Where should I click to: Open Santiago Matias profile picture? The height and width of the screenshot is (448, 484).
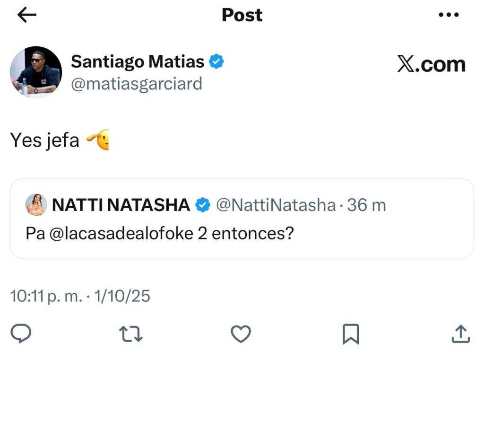(x=36, y=72)
